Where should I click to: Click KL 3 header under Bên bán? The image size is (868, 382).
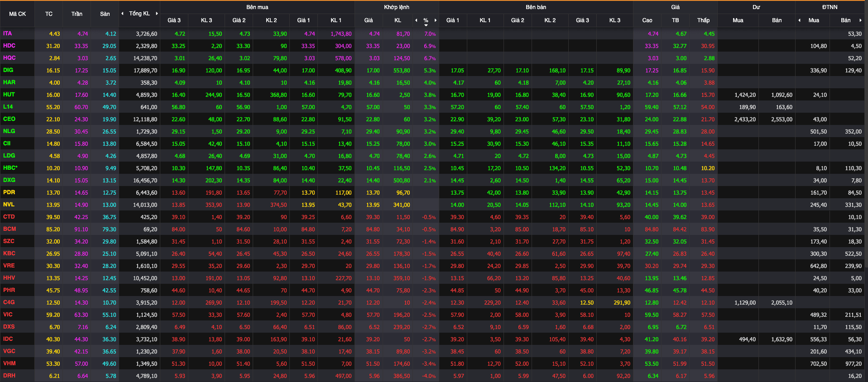click(615, 20)
